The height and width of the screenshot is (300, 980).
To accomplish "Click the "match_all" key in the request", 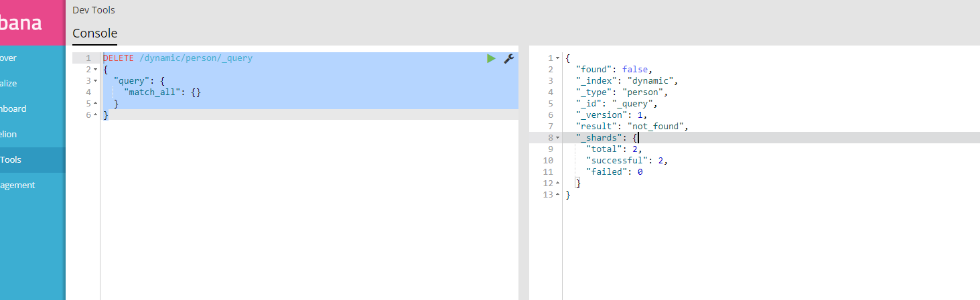I will [153, 92].
